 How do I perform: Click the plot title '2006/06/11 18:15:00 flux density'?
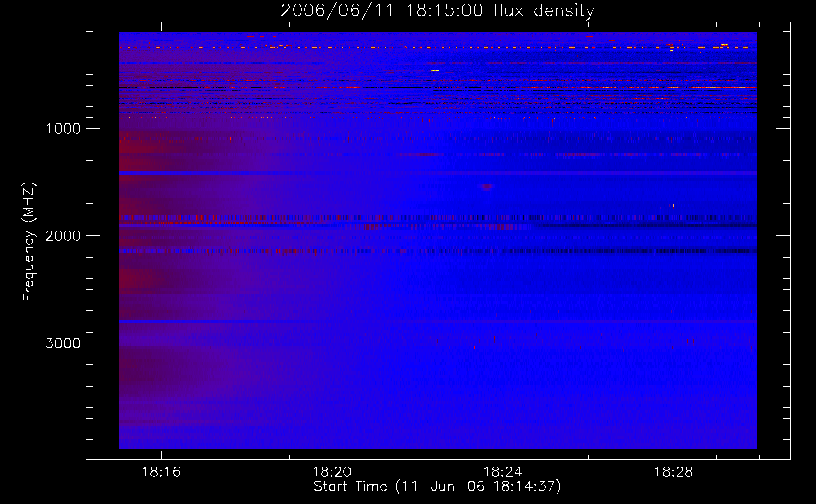(437, 10)
